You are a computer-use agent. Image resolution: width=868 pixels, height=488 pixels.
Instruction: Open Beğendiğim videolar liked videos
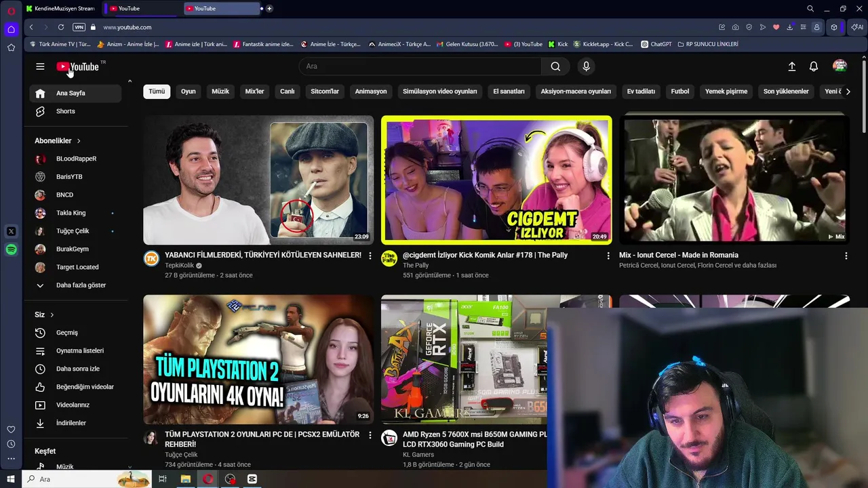tap(75, 387)
